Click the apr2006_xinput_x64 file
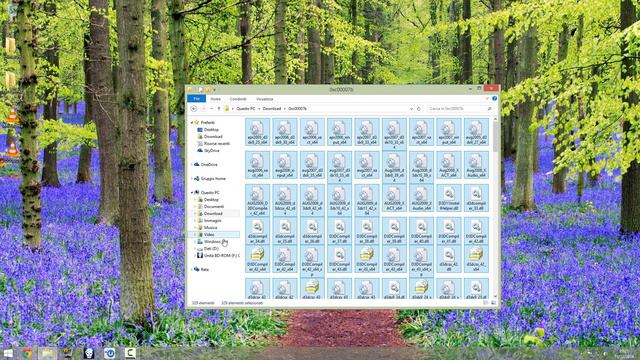Screen dimensions: 640x360 pyautogui.click(x=340, y=132)
